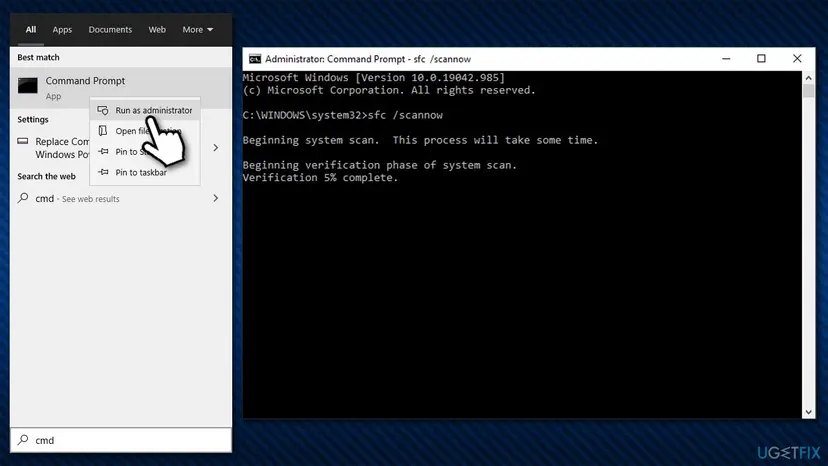
Task: Click the scrollbar up arrow in Command Prompt
Action: [x=808, y=78]
